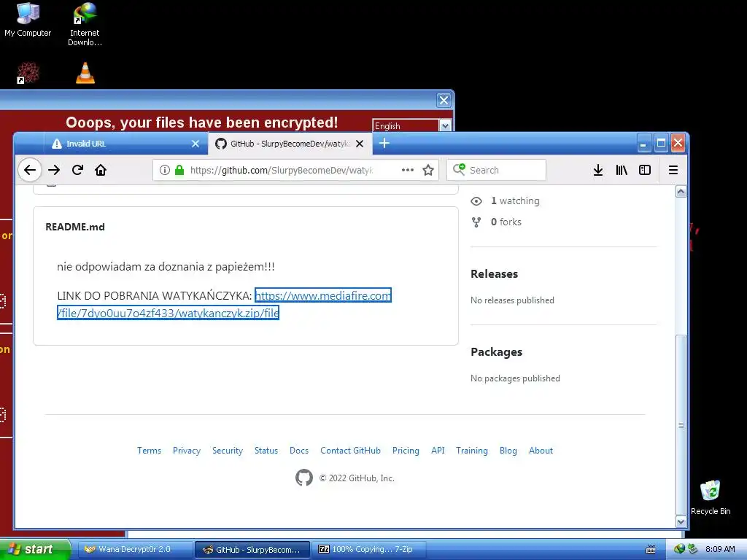Open the Firefox hamburger menu
The height and width of the screenshot is (560, 747).
(673, 170)
